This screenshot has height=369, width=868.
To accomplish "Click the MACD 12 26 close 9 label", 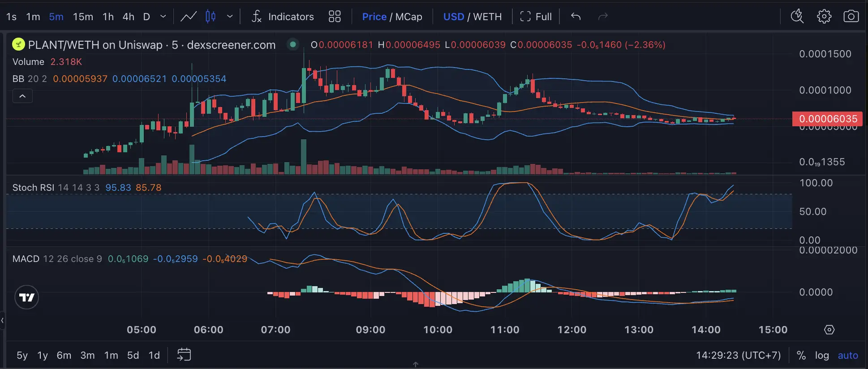I will pyautogui.click(x=57, y=259).
